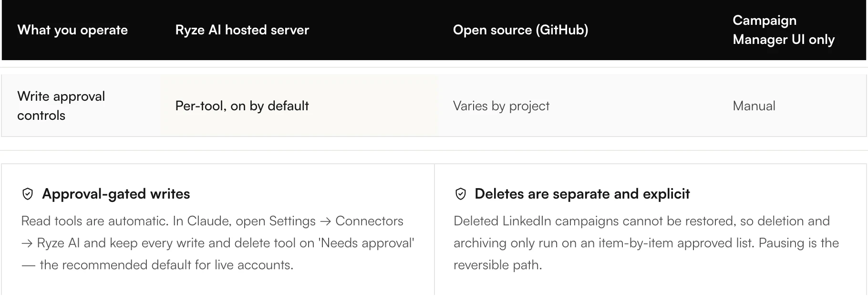Click shield icon beside Approval-gated writes

[x=28, y=194]
